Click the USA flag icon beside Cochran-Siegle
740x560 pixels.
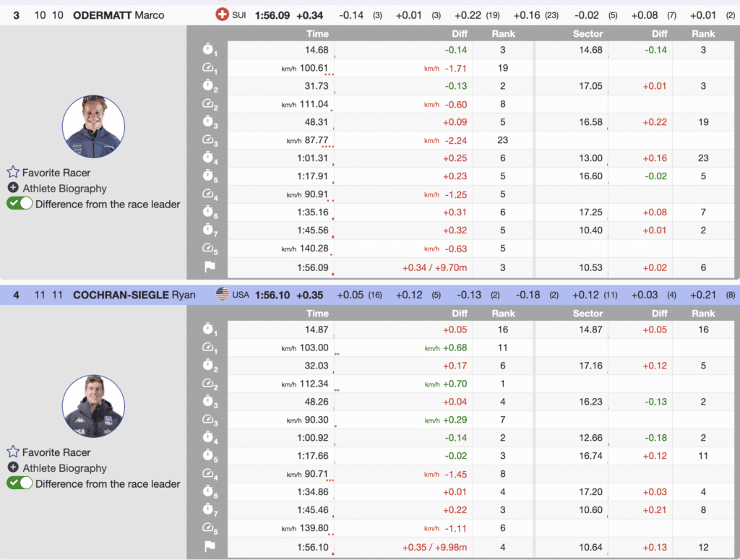[x=222, y=295]
